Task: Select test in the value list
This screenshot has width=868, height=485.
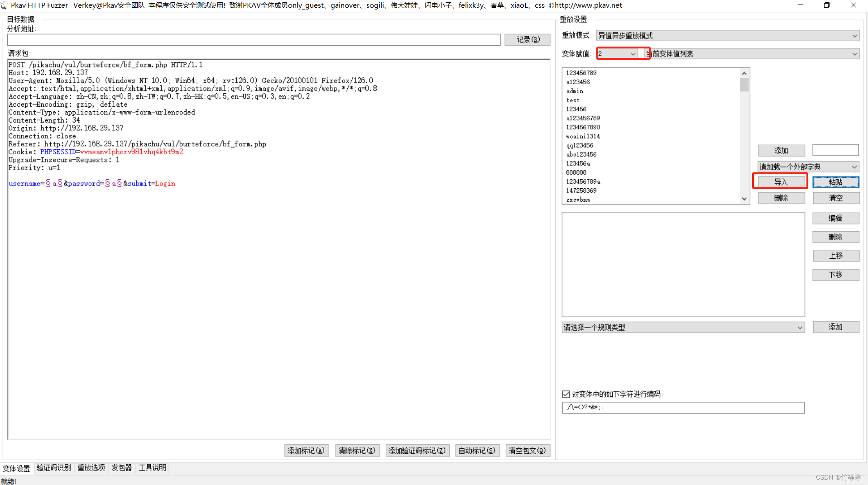Action: coord(573,100)
